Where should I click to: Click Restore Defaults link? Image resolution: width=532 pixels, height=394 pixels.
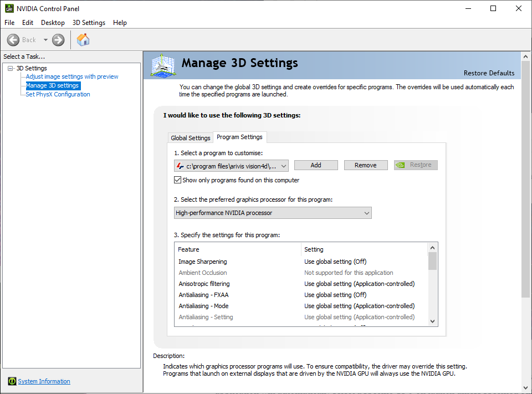click(489, 73)
